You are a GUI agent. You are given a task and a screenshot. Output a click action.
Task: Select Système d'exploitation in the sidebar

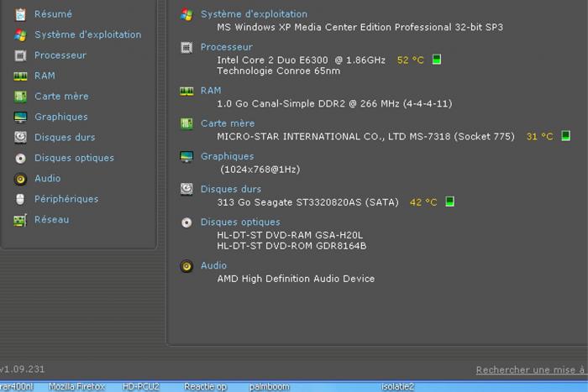pyautogui.click(x=88, y=35)
